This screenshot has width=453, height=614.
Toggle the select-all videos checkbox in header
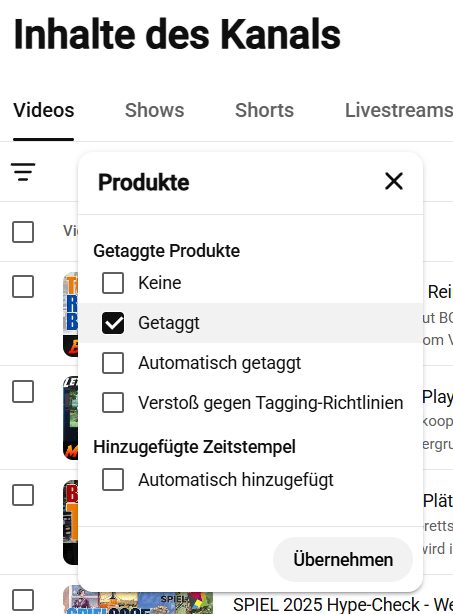point(23,232)
